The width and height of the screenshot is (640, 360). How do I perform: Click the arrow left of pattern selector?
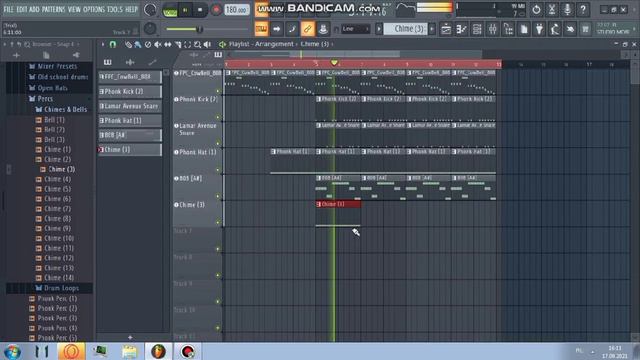pos(379,29)
